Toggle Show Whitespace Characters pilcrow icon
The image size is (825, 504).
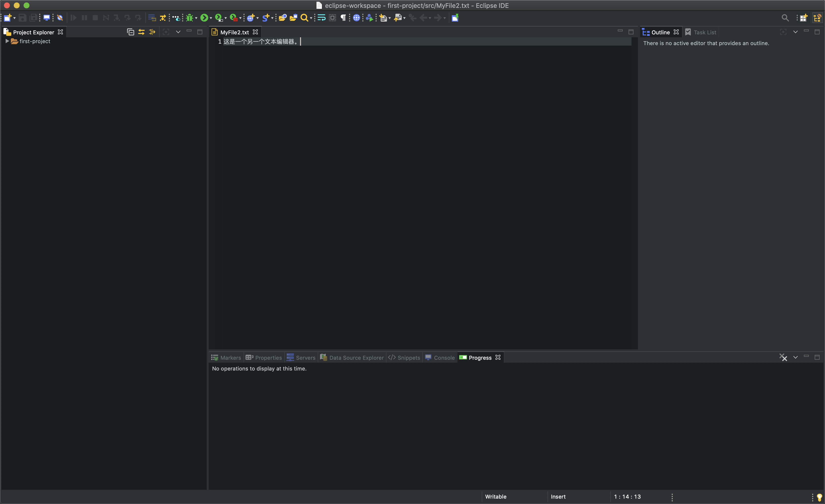pyautogui.click(x=343, y=18)
